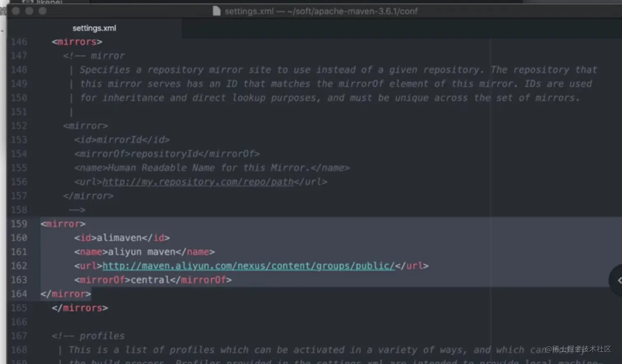Viewport: 622px width, 364px height.
Task: Click line number 167 in the gutter
Action: (19, 336)
